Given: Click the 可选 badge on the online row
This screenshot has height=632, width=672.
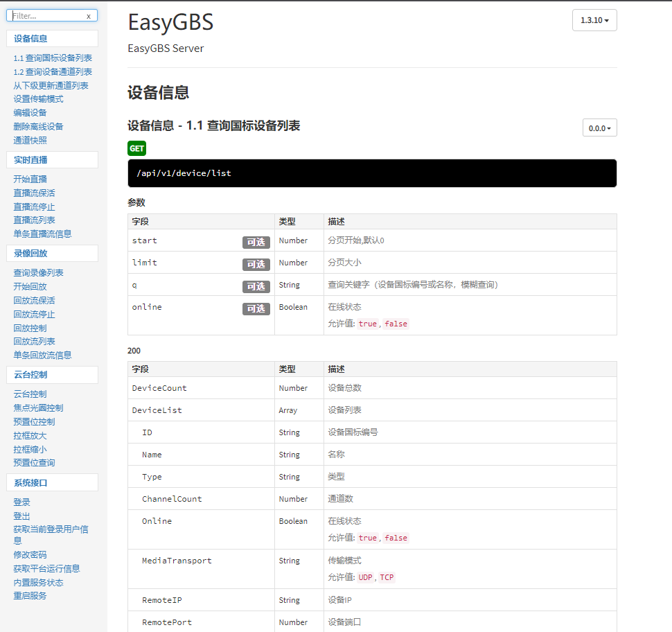Looking at the screenshot, I should coord(256,308).
